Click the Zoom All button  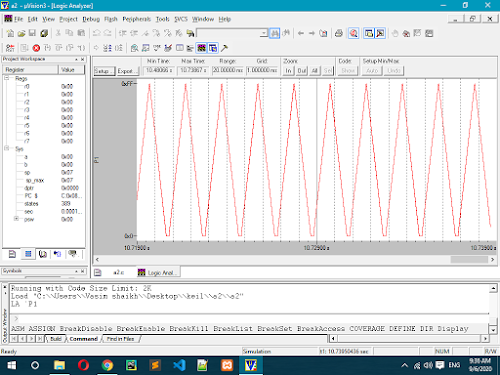coord(314,71)
